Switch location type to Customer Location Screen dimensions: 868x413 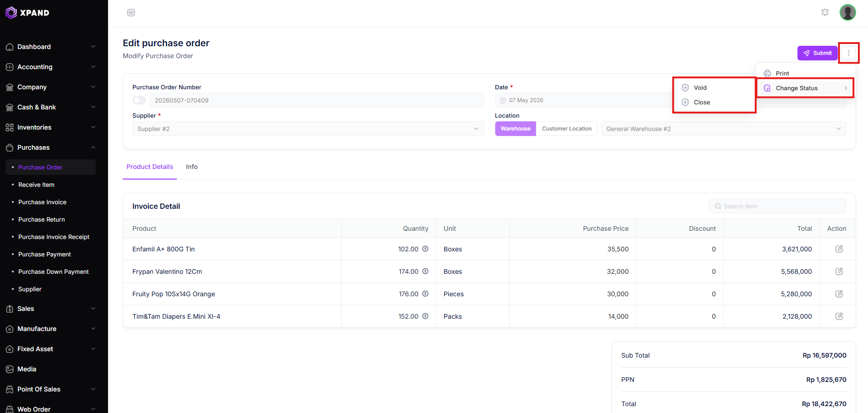click(x=567, y=129)
